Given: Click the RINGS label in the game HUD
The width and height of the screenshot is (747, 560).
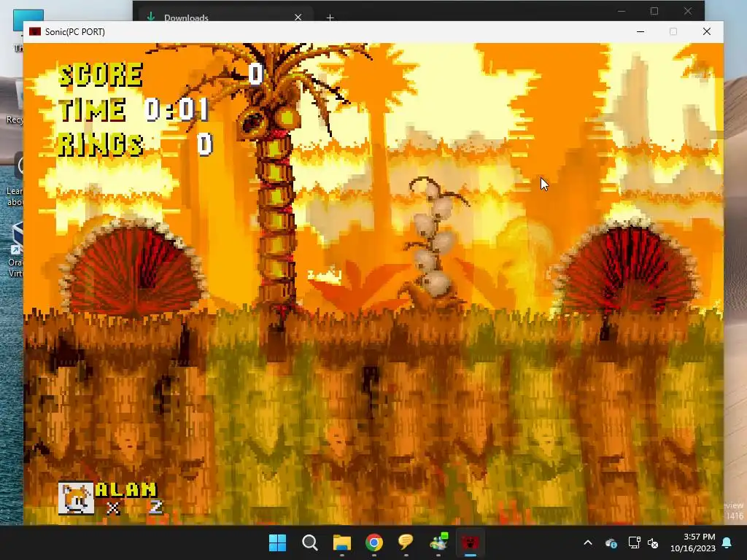Looking at the screenshot, I should pos(101,144).
